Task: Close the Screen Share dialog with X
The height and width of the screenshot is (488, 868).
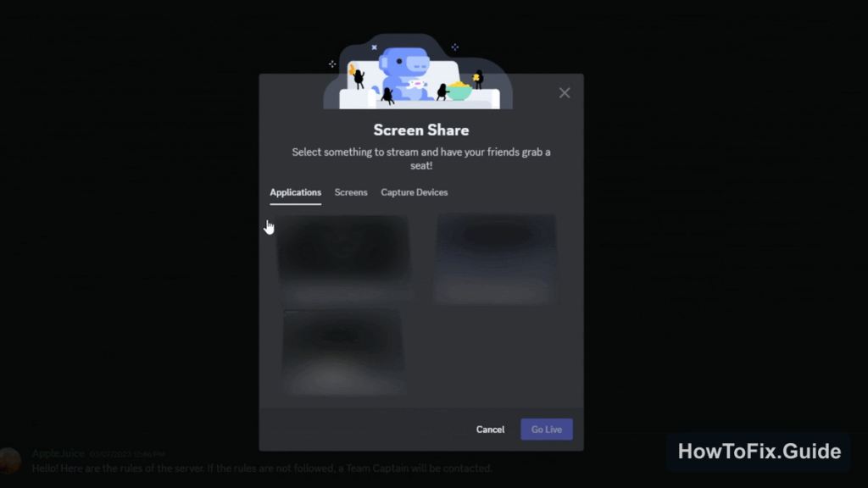Action: [x=564, y=93]
